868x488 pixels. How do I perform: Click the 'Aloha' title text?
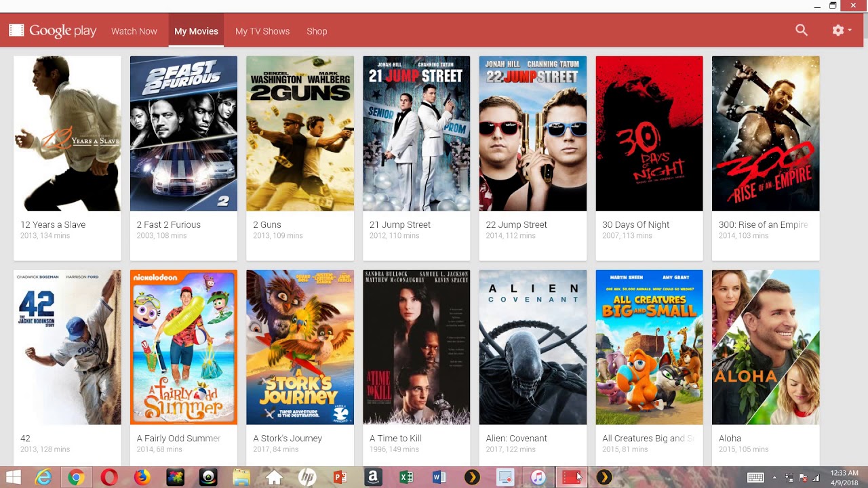tap(730, 439)
